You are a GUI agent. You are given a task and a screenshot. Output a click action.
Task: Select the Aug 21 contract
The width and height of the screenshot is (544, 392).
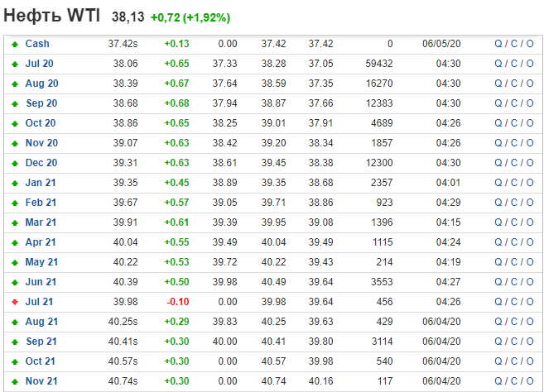(41, 322)
